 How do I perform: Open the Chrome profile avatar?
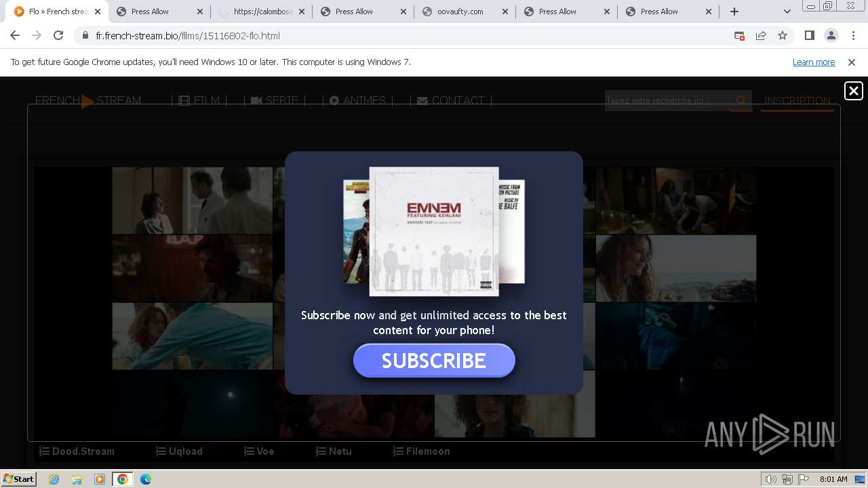coord(831,35)
